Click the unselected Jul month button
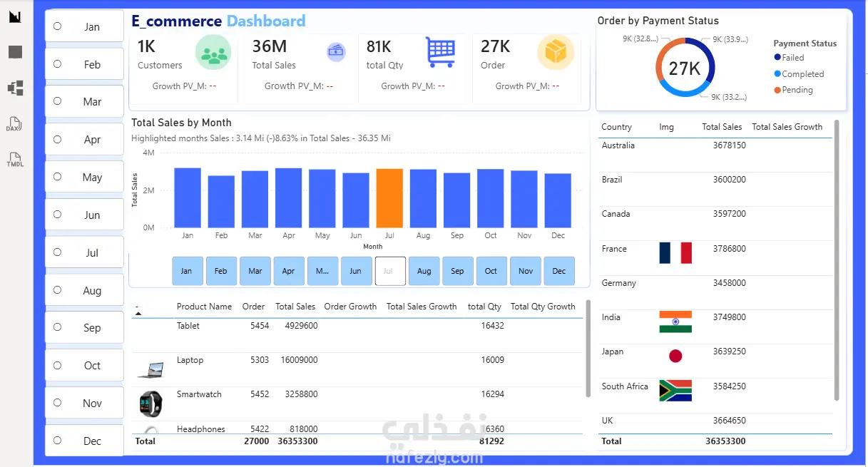Image resolution: width=868 pixels, height=467 pixels. click(390, 271)
